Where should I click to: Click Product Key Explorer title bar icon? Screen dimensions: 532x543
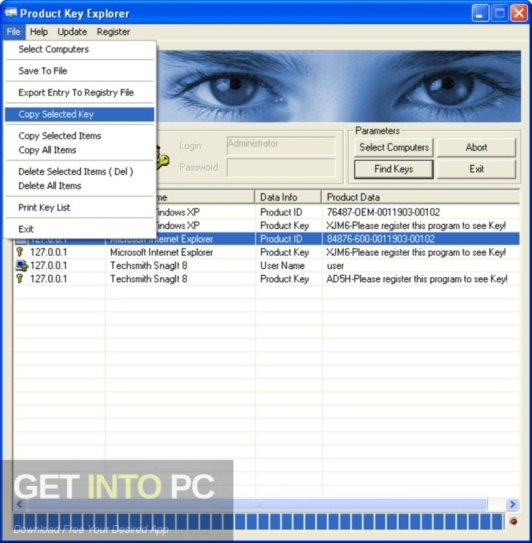[11, 13]
